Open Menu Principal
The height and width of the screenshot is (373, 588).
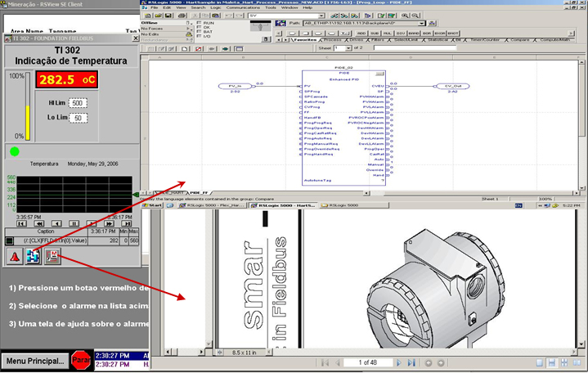coord(35,361)
